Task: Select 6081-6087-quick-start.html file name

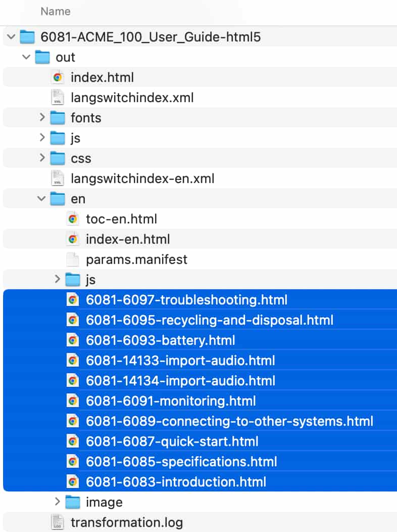Action: (172, 441)
